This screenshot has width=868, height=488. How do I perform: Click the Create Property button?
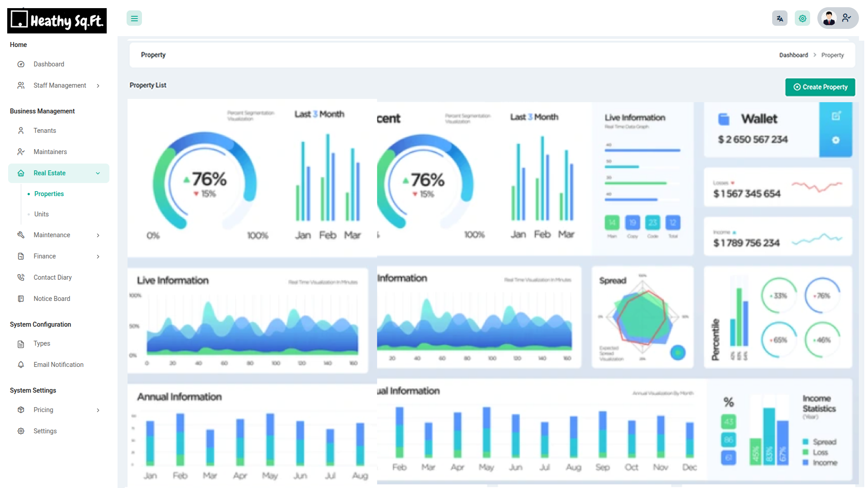click(x=820, y=87)
